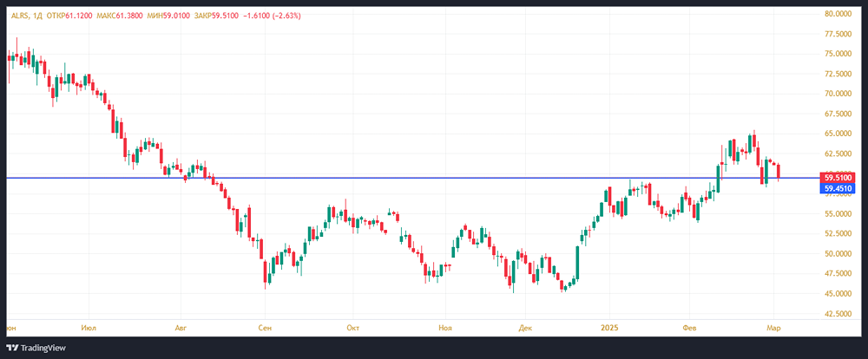Click the ОТКР61.1200 open value

[69, 16]
